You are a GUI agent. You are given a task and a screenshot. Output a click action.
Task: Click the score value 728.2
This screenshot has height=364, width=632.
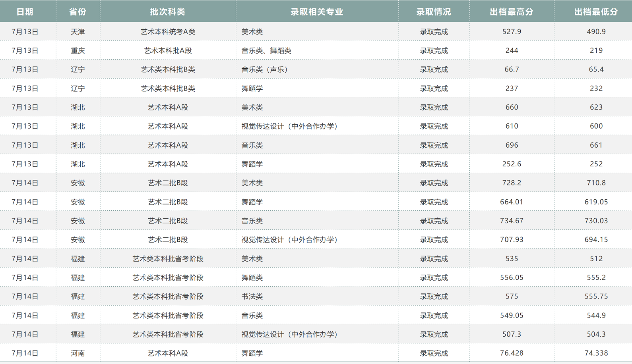[512, 183]
